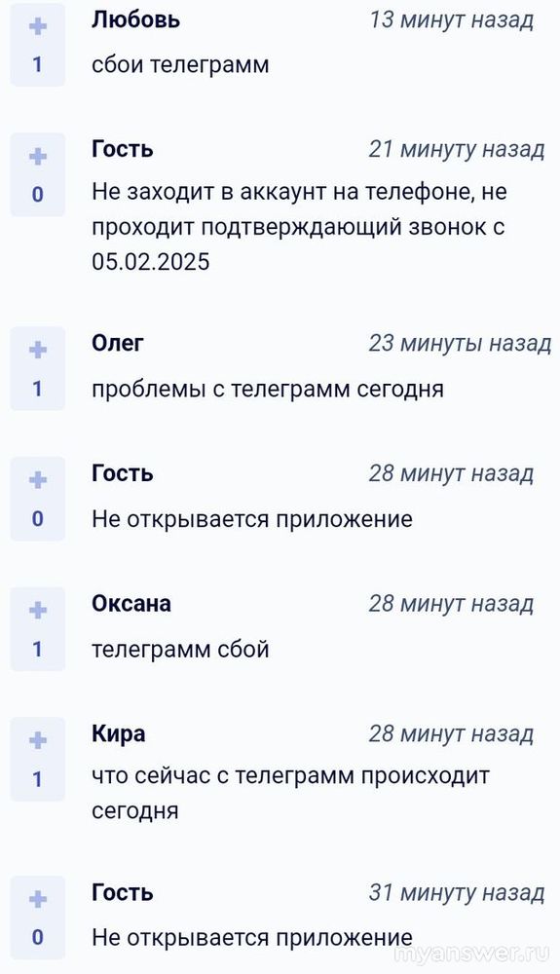
Task: Upvote Кира's comment using plus icon
Action: pos(38,740)
